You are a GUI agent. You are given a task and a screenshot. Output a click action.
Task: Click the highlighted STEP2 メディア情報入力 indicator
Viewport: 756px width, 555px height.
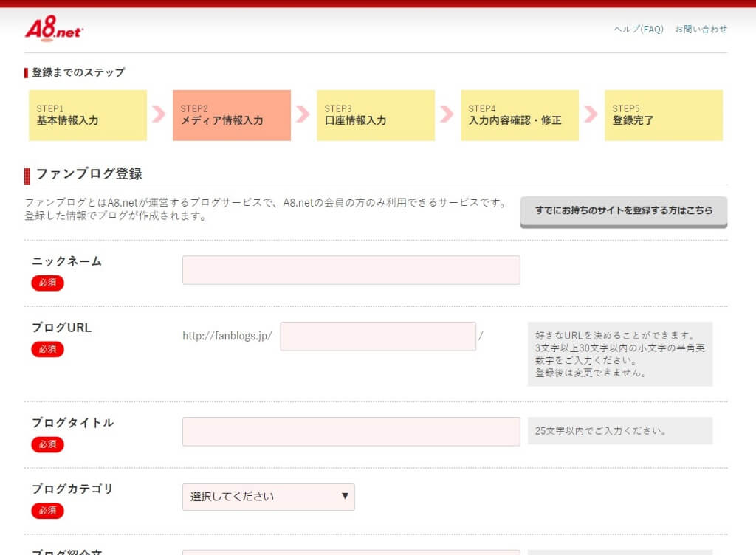232,115
